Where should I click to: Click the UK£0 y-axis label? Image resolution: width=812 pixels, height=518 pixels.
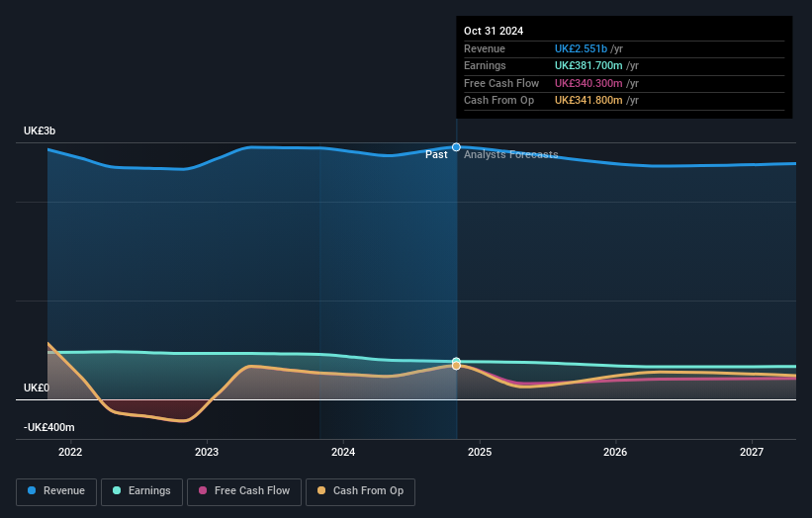coord(37,388)
